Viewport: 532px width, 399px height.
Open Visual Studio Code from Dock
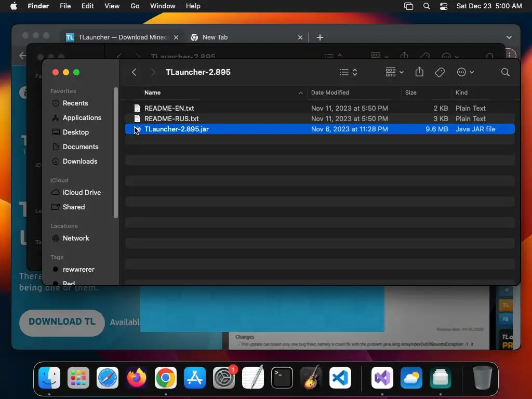pos(340,378)
